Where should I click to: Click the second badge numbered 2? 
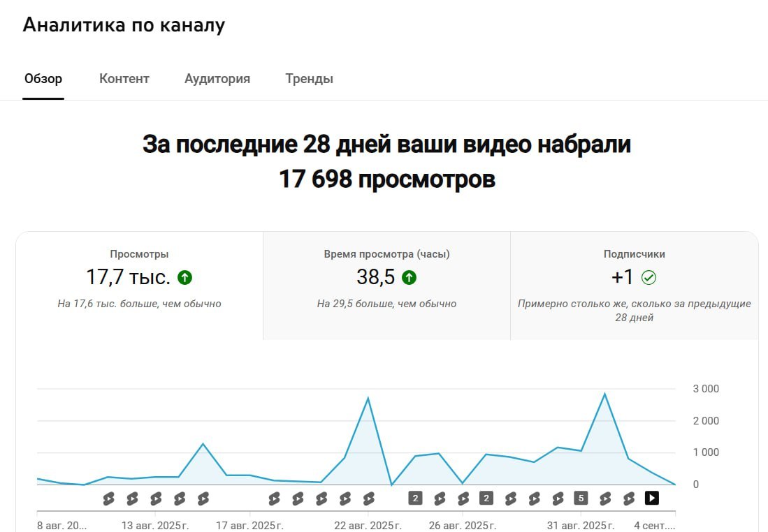point(486,498)
